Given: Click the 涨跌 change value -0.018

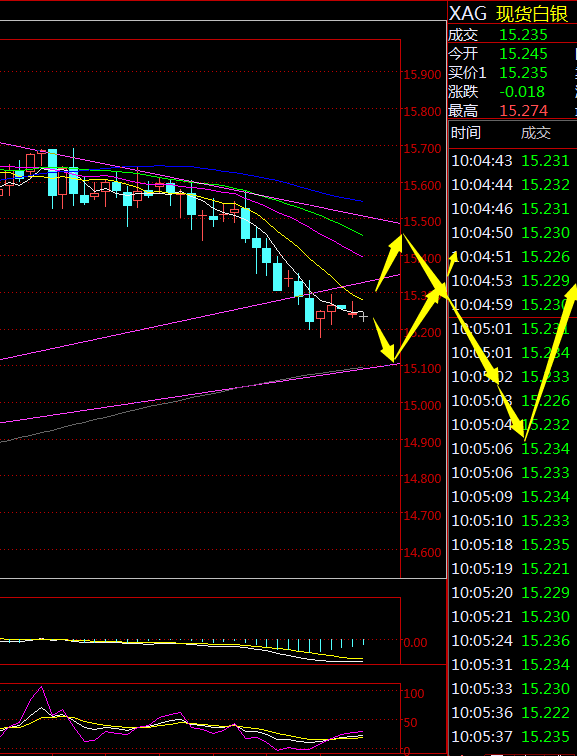Looking at the screenshot, I should pos(522,92).
